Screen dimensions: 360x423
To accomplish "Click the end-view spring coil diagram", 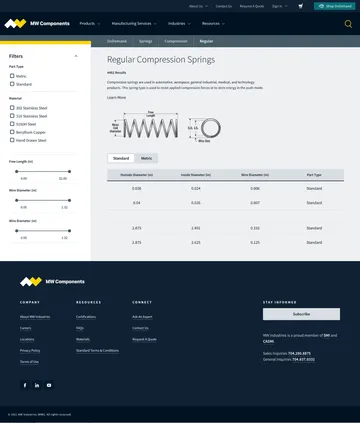I will (204, 129).
